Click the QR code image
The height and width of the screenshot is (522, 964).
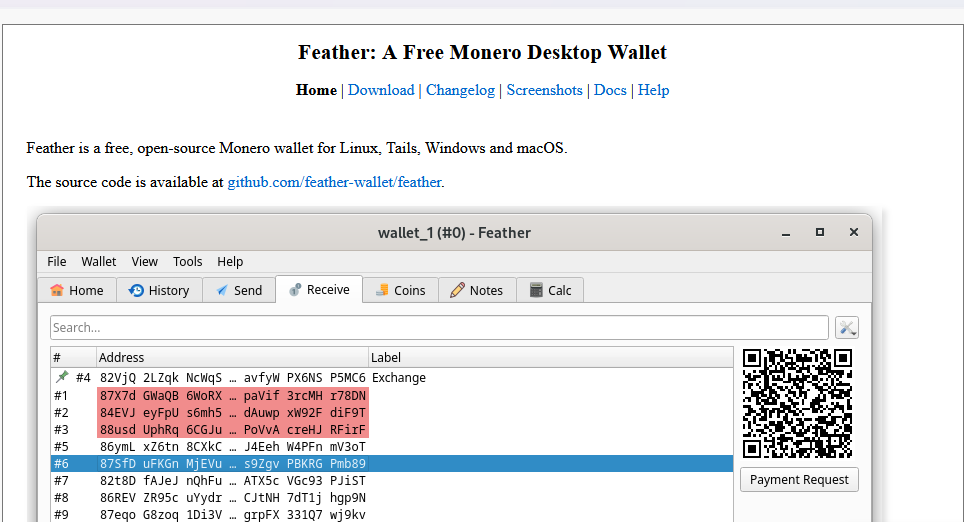[x=797, y=403]
